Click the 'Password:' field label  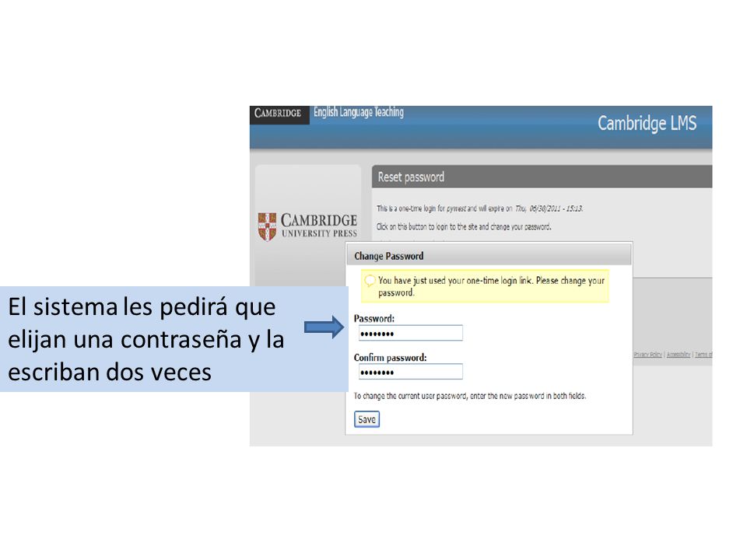374,319
